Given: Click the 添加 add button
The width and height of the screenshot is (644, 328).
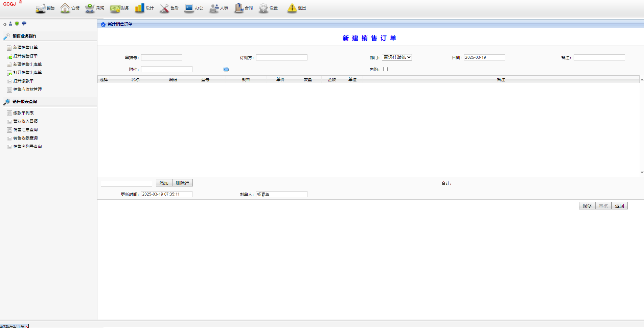Looking at the screenshot, I should 164,183.
